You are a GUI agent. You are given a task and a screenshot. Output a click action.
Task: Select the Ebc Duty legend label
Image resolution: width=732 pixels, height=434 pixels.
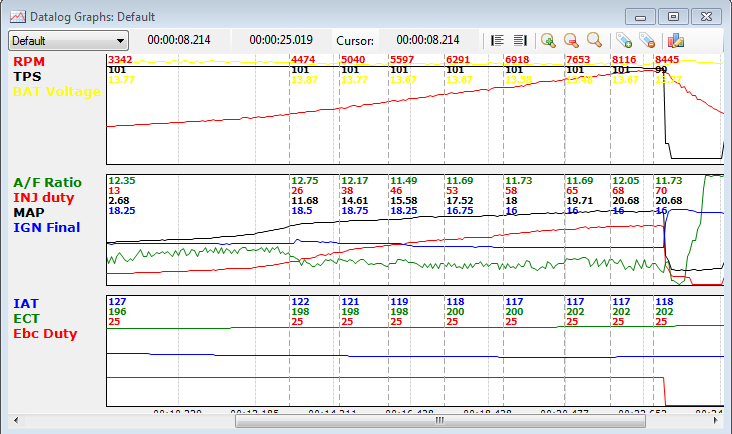[45, 333]
